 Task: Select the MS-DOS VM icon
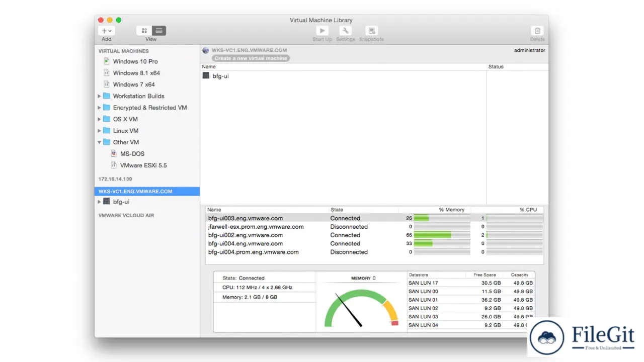[114, 154]
